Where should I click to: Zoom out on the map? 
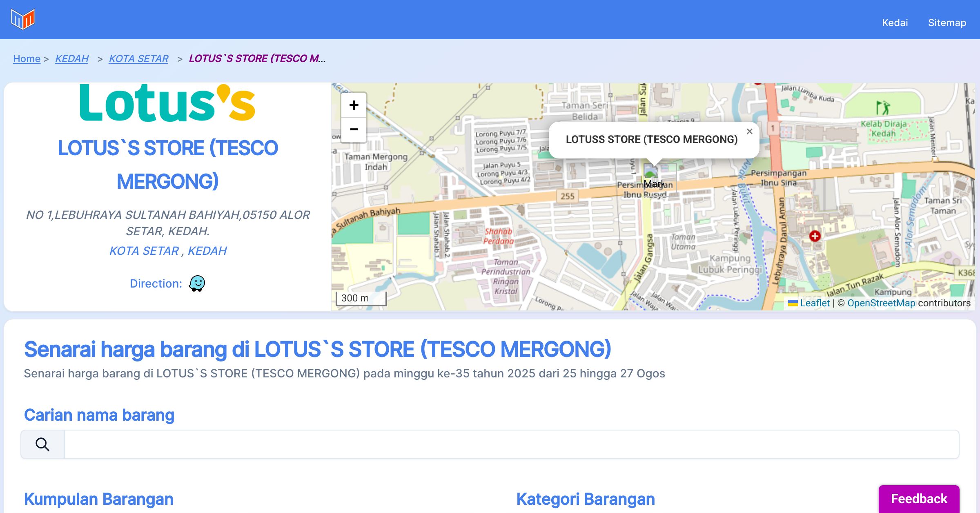[354, 129]
